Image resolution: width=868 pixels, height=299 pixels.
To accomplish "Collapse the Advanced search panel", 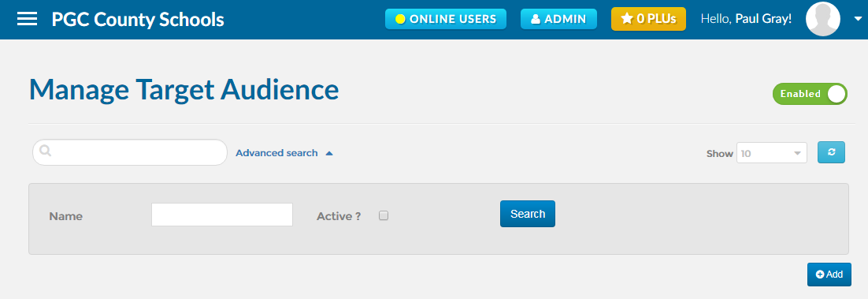I will 284,152.
